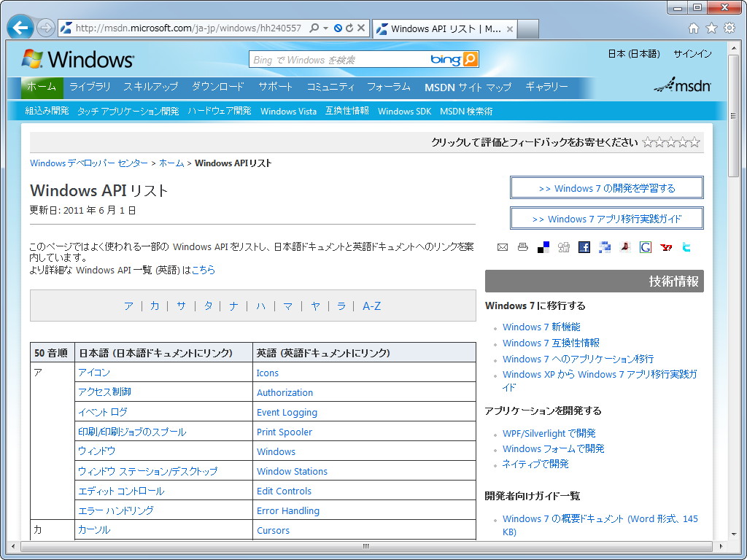
Task: Share this page on Twitter
Action: point(686,247)
